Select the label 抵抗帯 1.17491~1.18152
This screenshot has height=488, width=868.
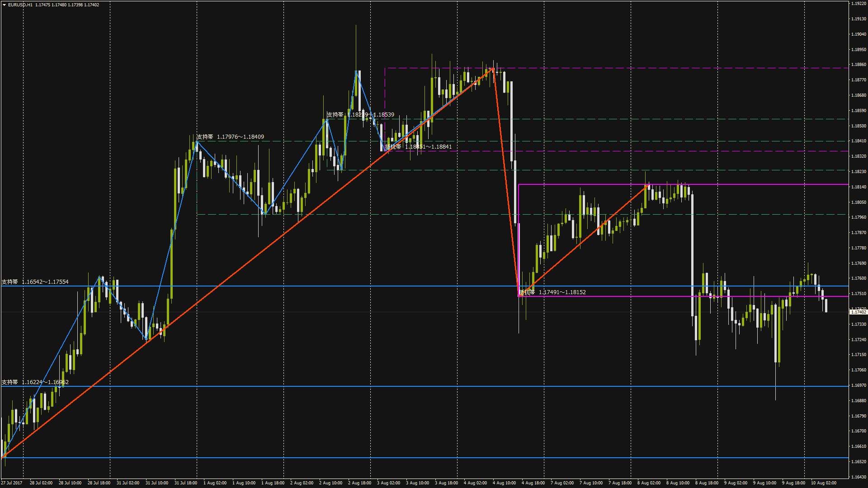552,292
